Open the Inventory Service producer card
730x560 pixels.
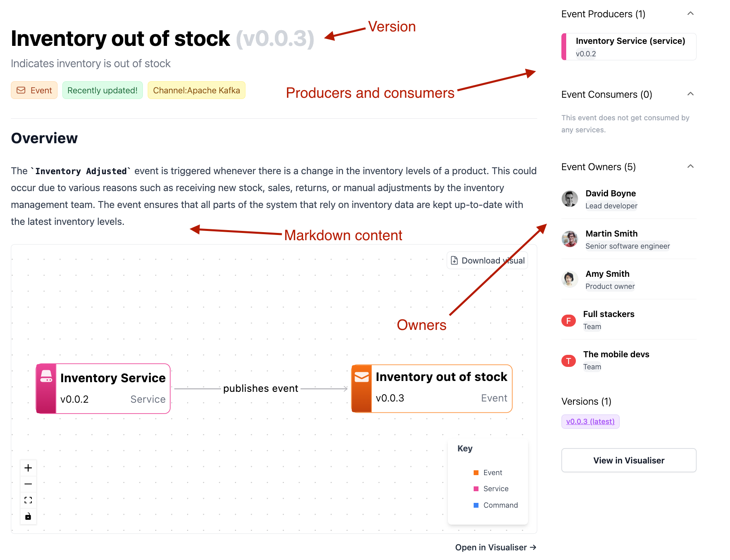[630, 47]
